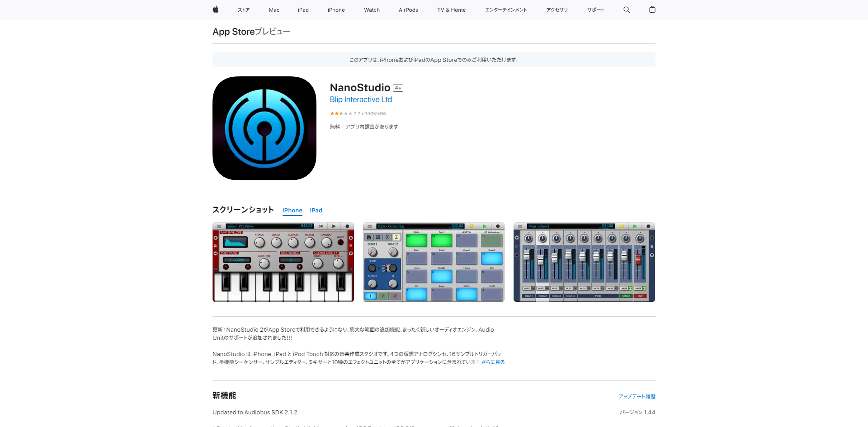
Task: Click さらに見る to expand the description
Action: (492, 361)
